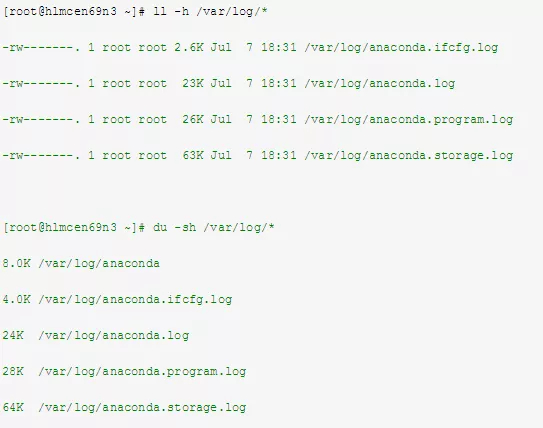Click the first root@hlmcen69n3 prompt
The height and width of the screenshot is (428, 543).
(73, 12)
